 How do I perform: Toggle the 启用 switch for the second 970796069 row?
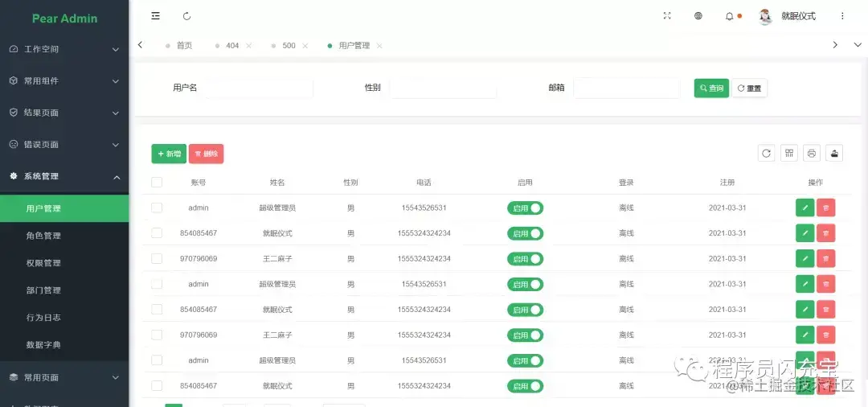[x=526, y=335]
